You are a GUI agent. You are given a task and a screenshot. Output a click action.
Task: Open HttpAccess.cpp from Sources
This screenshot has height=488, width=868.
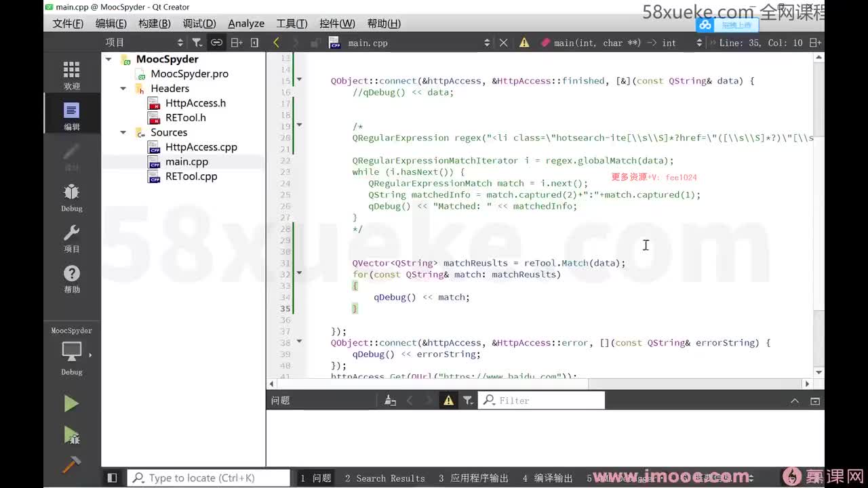tap(201, 147)
